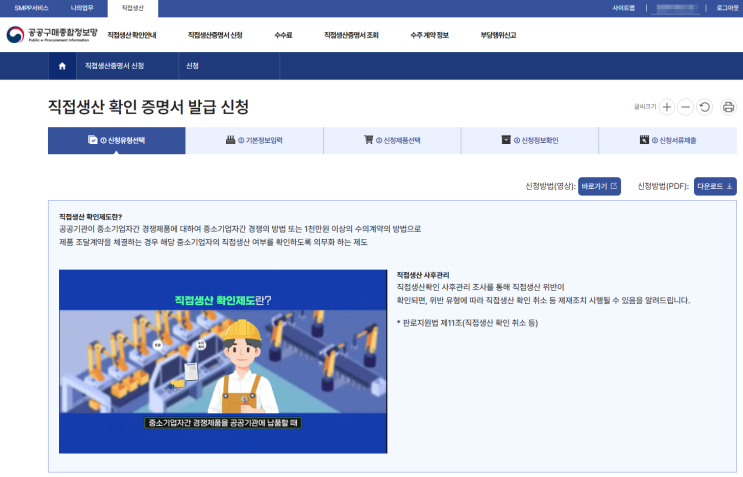
Task: Open 직접생산증명서 조회 menu
Action: coord(351,35)
